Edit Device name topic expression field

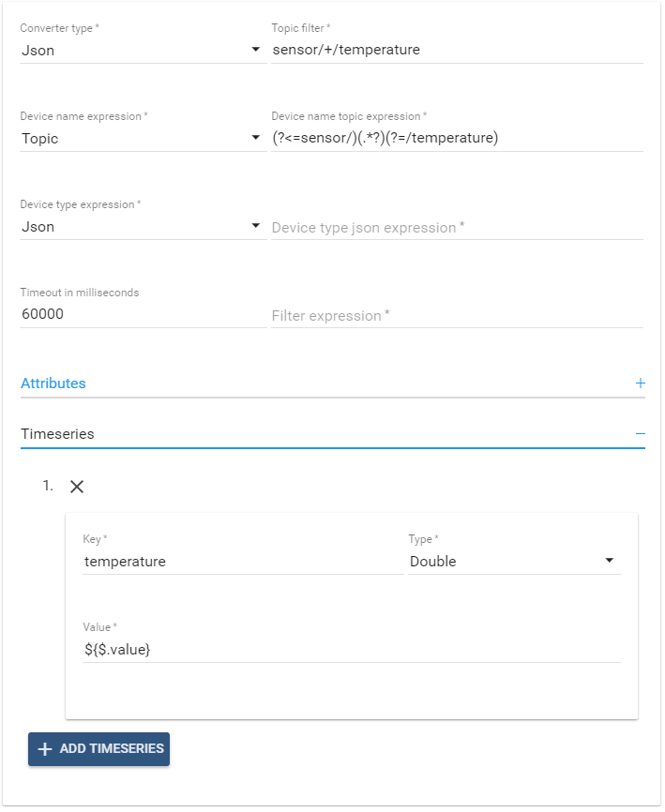click(x=456, y=139)
